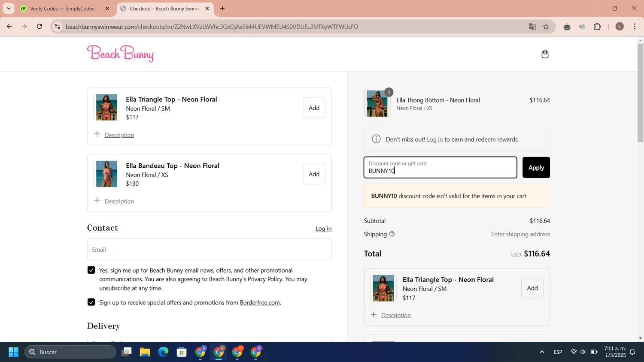View site information icon in address bar

[57, 27]
